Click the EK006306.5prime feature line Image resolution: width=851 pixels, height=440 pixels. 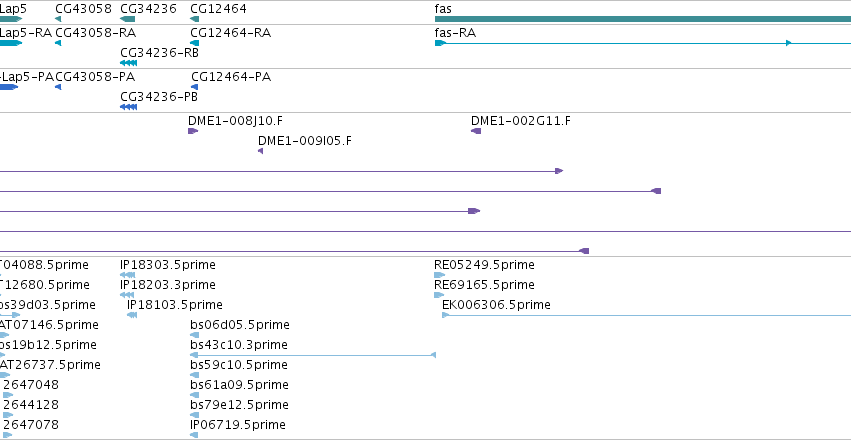point(646,315)
